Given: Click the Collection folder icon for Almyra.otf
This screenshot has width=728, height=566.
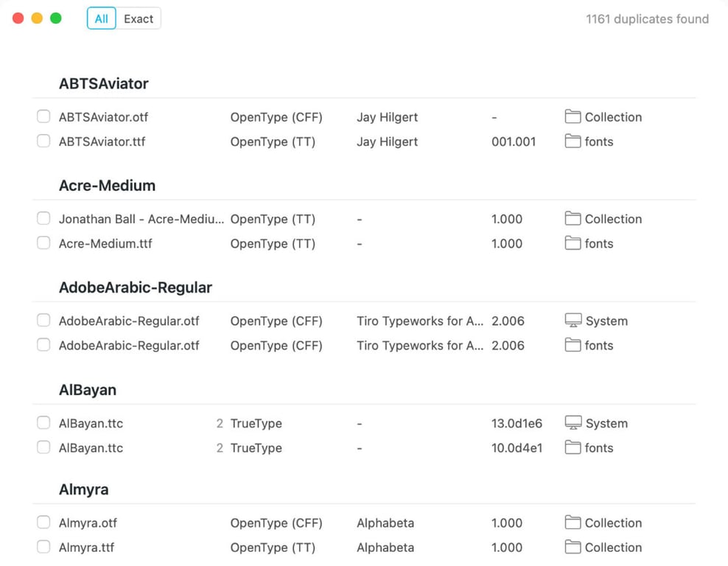Looking at the screenshot, I should [x=573, y=523].
